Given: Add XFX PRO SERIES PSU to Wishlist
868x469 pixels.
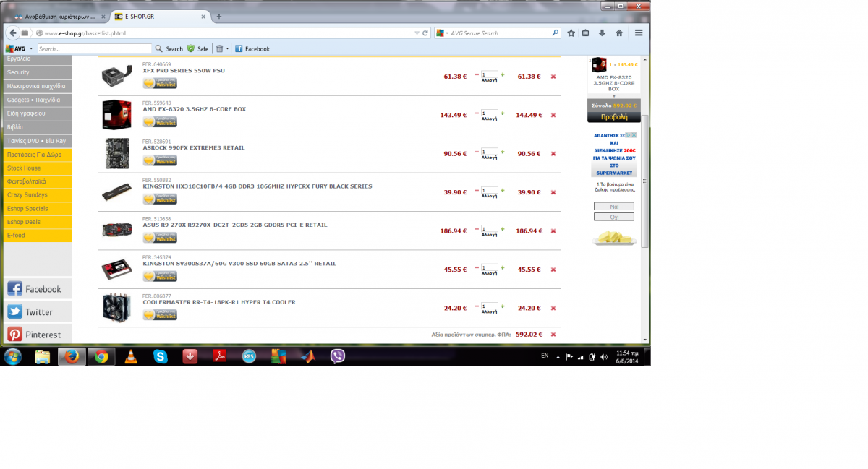Looking at the screenshot, I should (x=160, y=83).
